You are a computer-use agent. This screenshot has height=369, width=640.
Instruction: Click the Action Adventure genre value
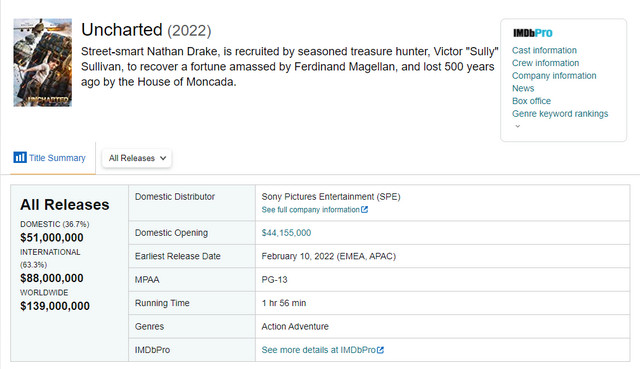coord(295,327)
